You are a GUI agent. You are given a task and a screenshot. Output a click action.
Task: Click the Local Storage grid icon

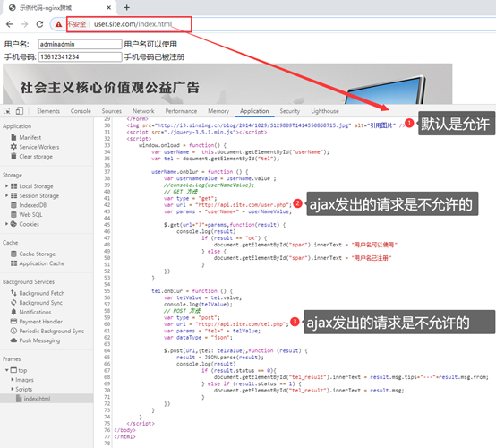(14, 186)
